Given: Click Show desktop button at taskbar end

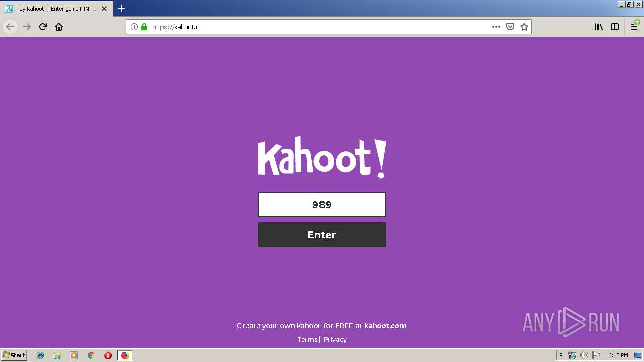Looking at the screenshot, I should [x=638, y=355].
